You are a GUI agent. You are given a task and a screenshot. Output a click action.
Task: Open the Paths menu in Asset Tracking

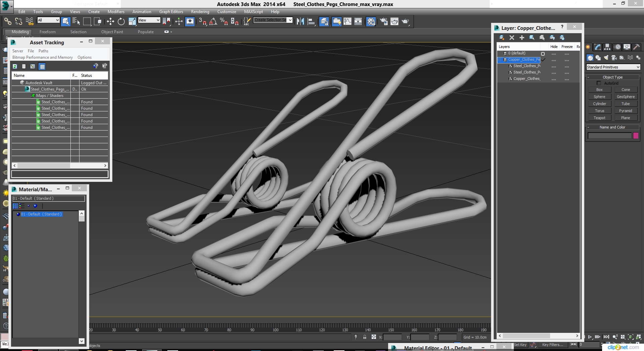[x=43, y=51]
